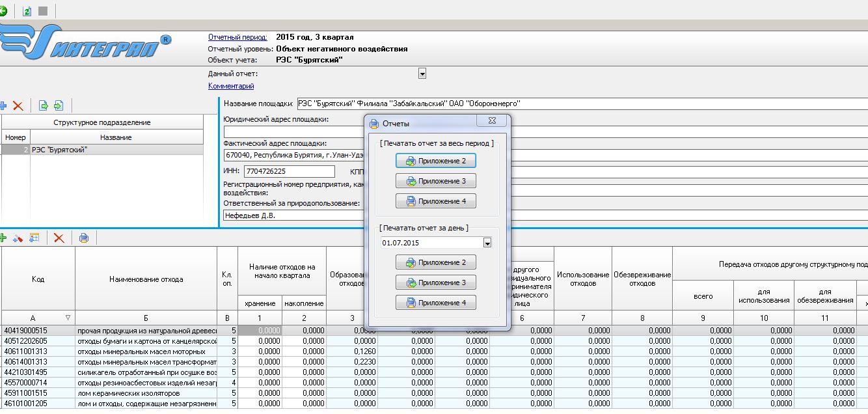Click the first green-arrow export icon above unit list

coord(44,105)
